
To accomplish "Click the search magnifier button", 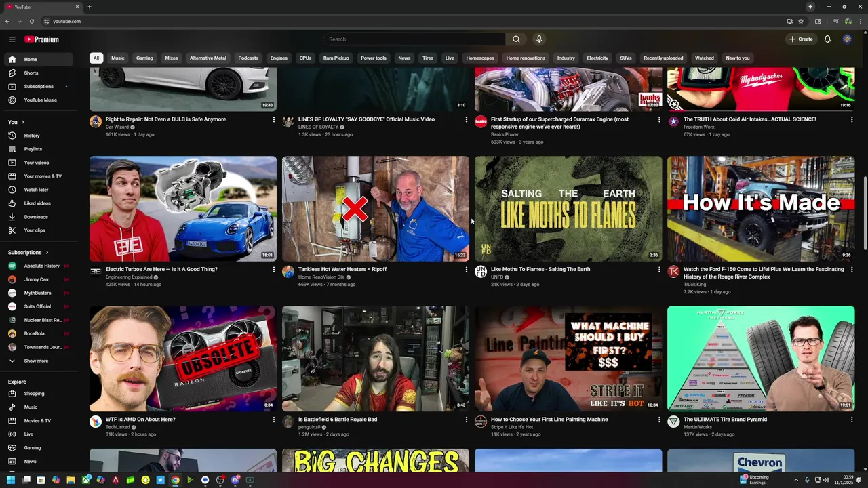I will (x=516, y=39).
